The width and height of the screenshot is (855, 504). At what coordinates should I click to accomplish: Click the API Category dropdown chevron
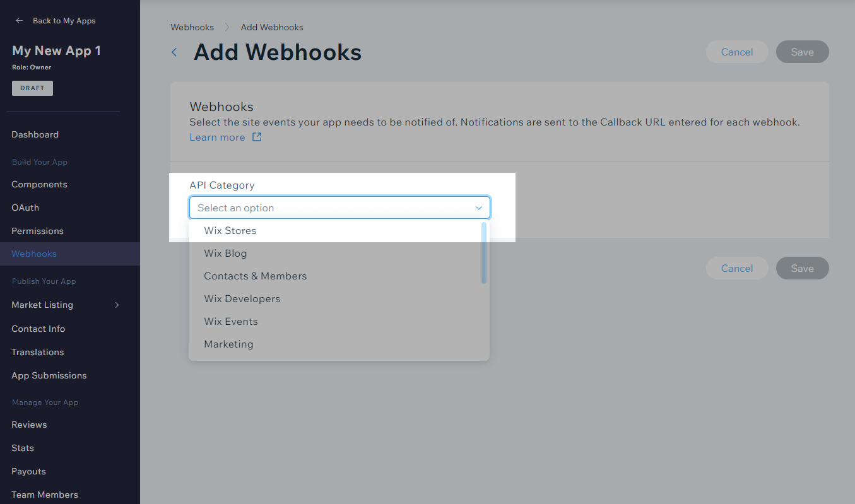click(x=478, y=208)
